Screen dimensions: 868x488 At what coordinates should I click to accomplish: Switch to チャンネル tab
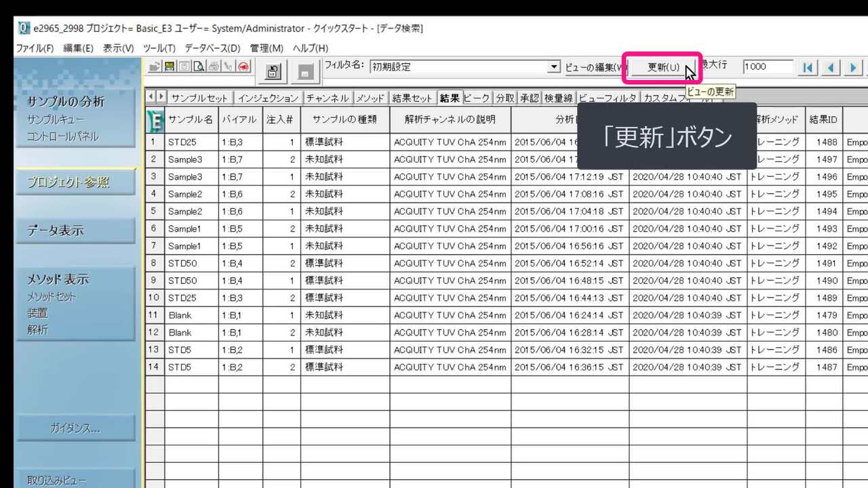tap(327, 98)
